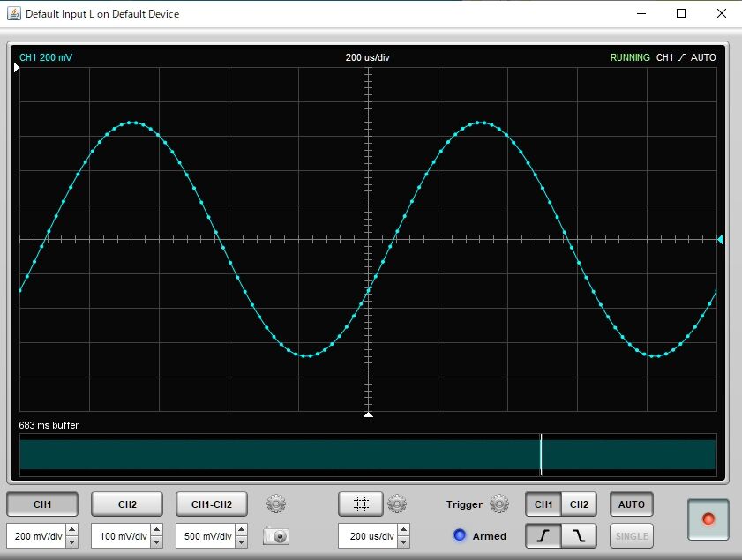Decrease CH1-CH2 500 mV/div scale
Viewport: 742px width, 560px height.
coord(242,542)
